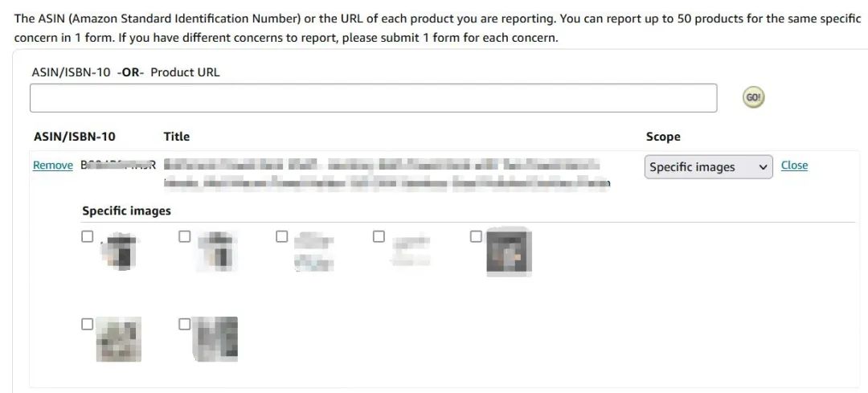868x393 pixels.
Task: Toggle the fifth specific image checkbox
Action: pos(476,236)
